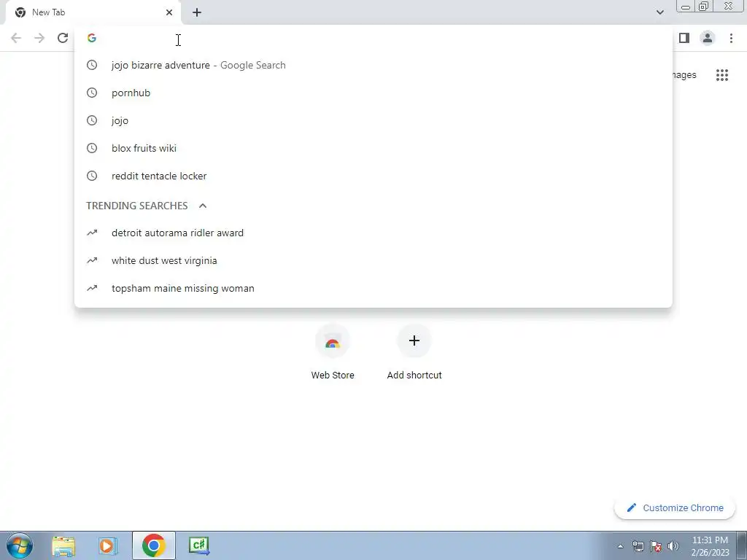Screen dimensions: 747x560
Task: Close the New Tab tab
Action: tap(169, 12)
